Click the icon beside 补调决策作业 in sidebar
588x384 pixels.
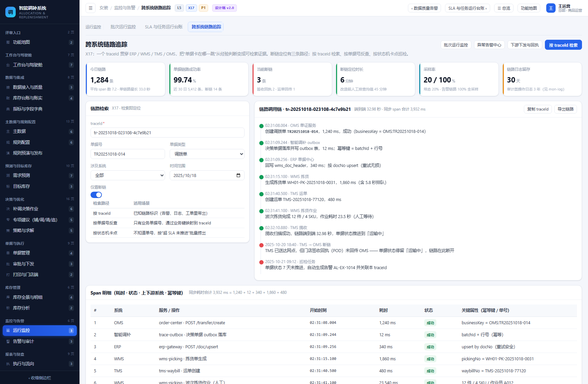[x=8, y=209]
